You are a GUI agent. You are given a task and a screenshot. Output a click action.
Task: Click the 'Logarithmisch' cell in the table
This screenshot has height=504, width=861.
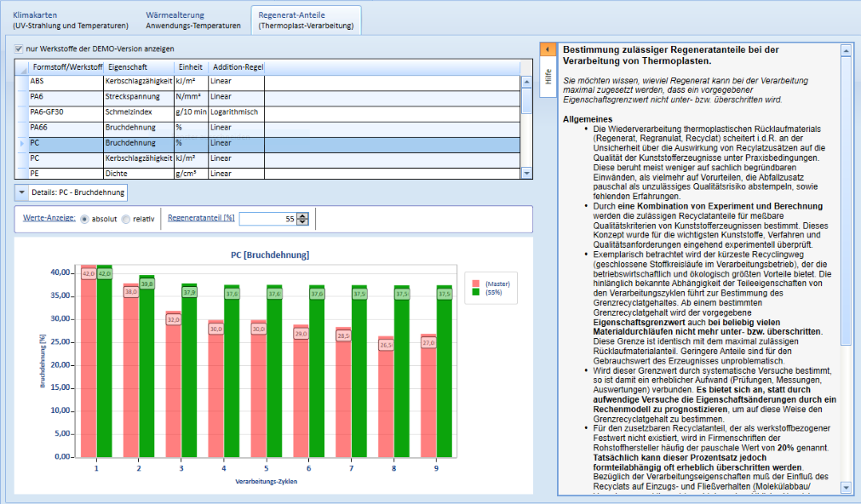pos(236,112)
